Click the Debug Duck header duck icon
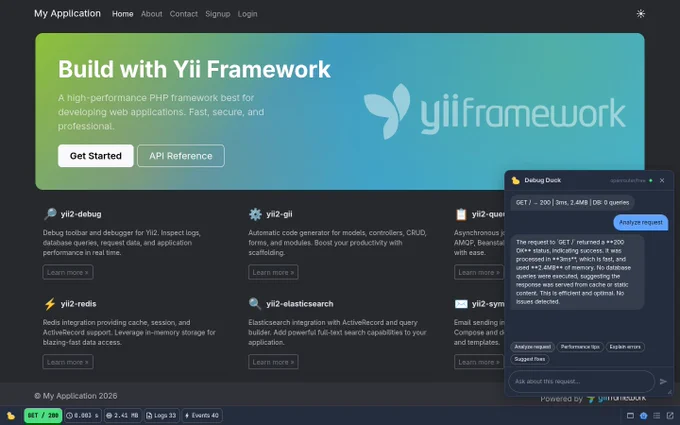680x425 pixels. (x=516, y=180)
